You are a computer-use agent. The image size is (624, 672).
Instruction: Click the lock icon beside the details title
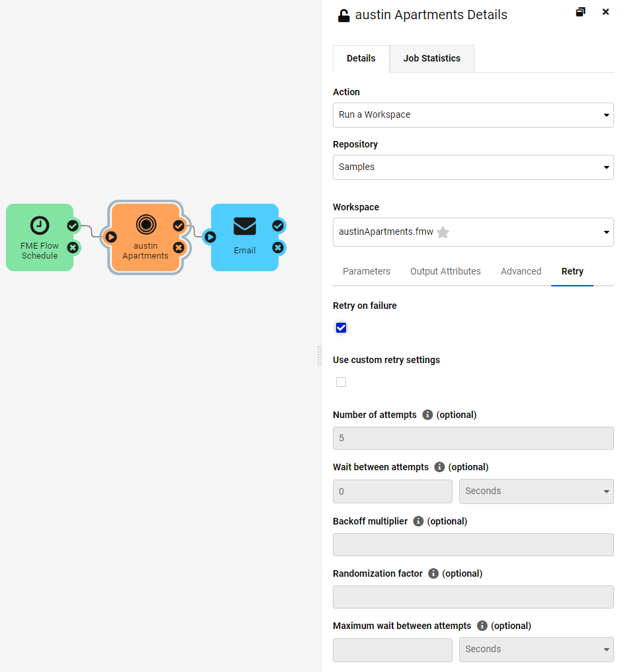coord(343,15)
